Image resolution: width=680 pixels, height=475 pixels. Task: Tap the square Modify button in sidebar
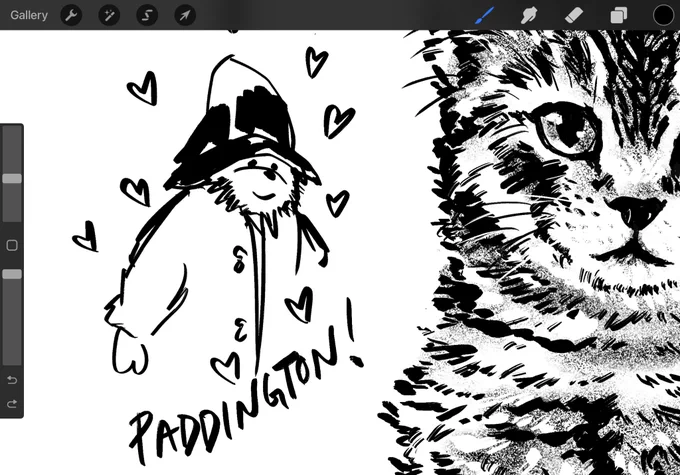point(12,246)
